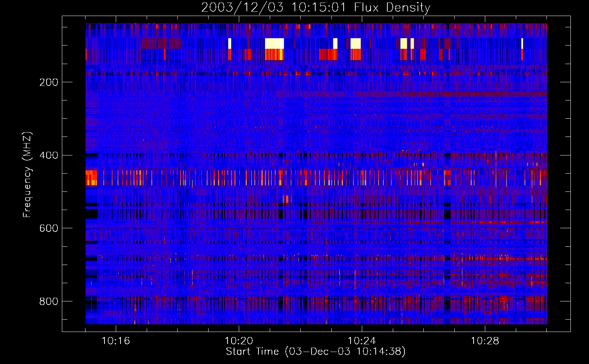
Task: Click the '10:20' time tick label
Action: [239, 341]
